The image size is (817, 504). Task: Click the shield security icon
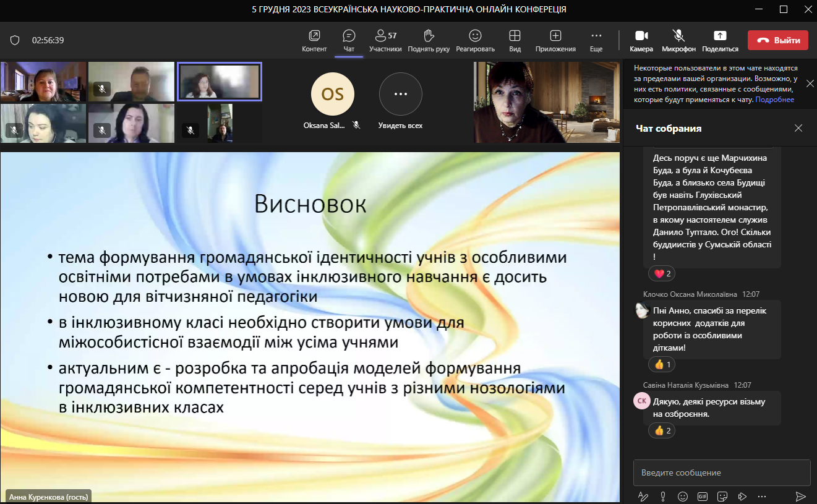[15, 40]
